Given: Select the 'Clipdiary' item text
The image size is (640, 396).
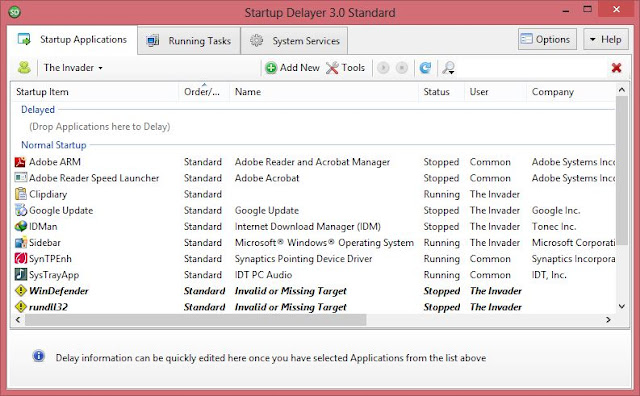Looking at the screenshot, I should coord(48,194).
